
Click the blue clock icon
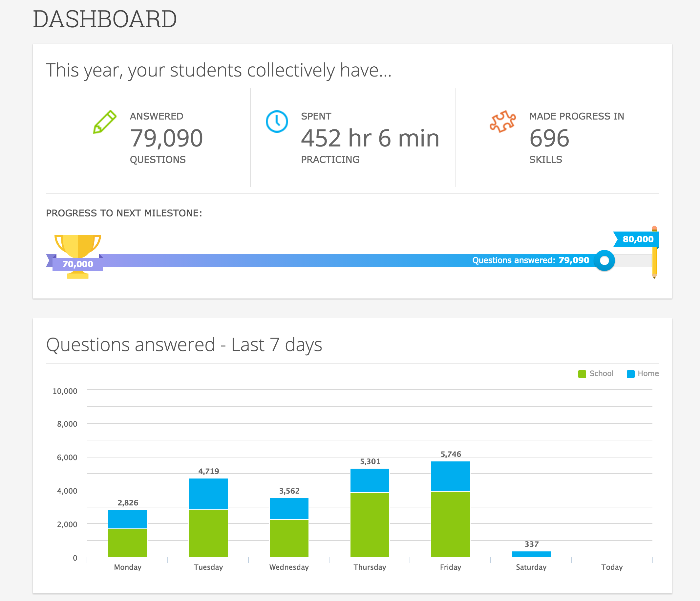tap(277, 121)
